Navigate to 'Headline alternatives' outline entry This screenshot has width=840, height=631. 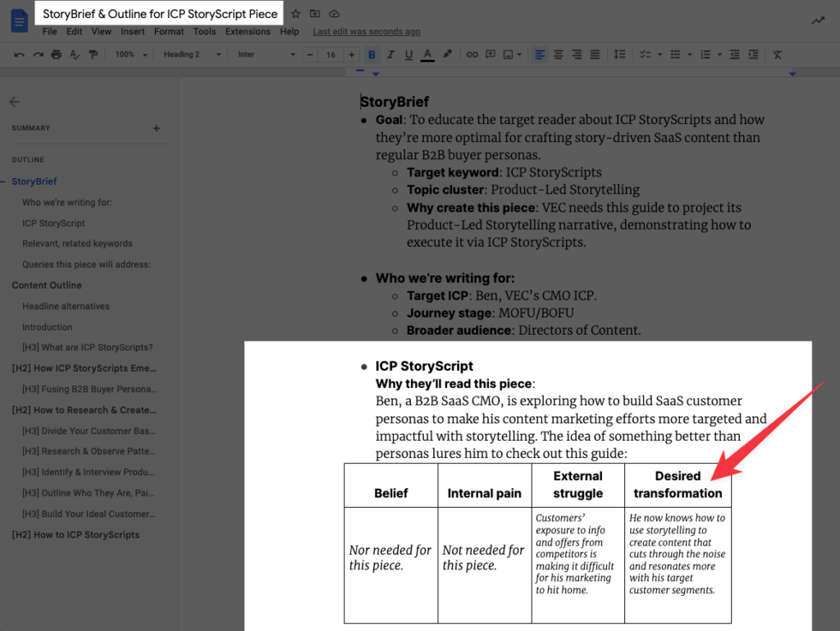point(66,306)
